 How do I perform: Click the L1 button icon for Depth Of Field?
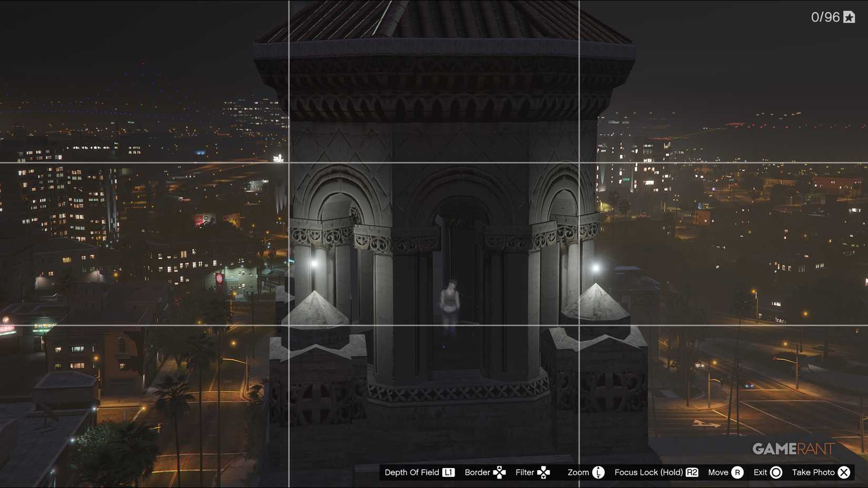(448, 472)
